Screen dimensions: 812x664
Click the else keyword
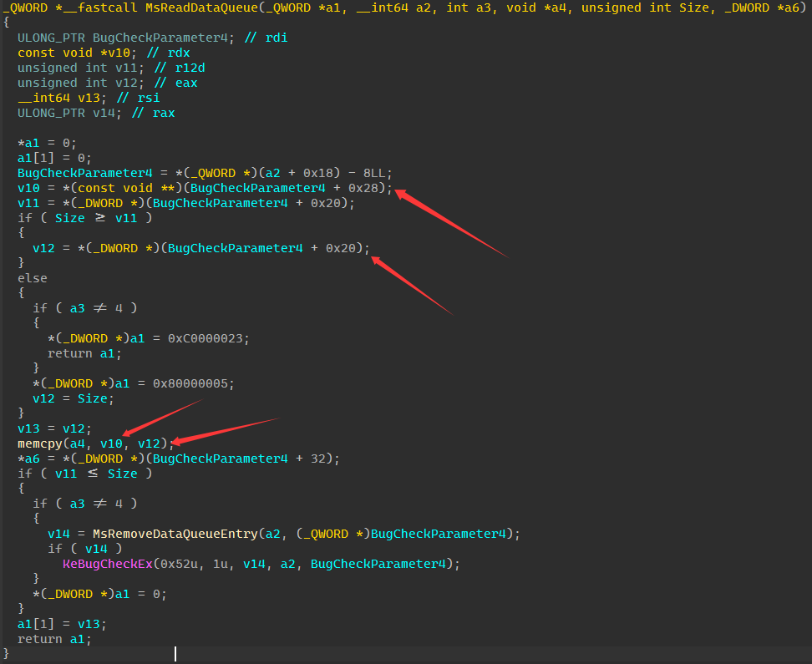pos(33,278)
